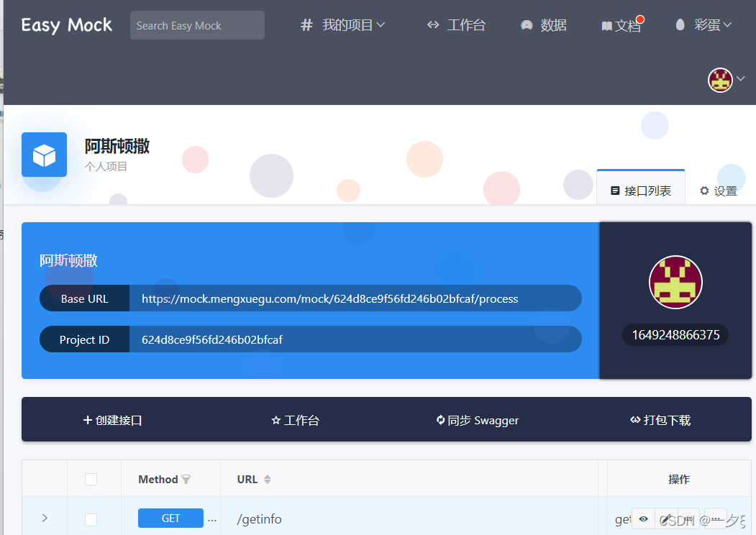Click the list icon beside 接口列表
Image resolution: width=756 pixels, height=535 pixels.
coord(615,191)
